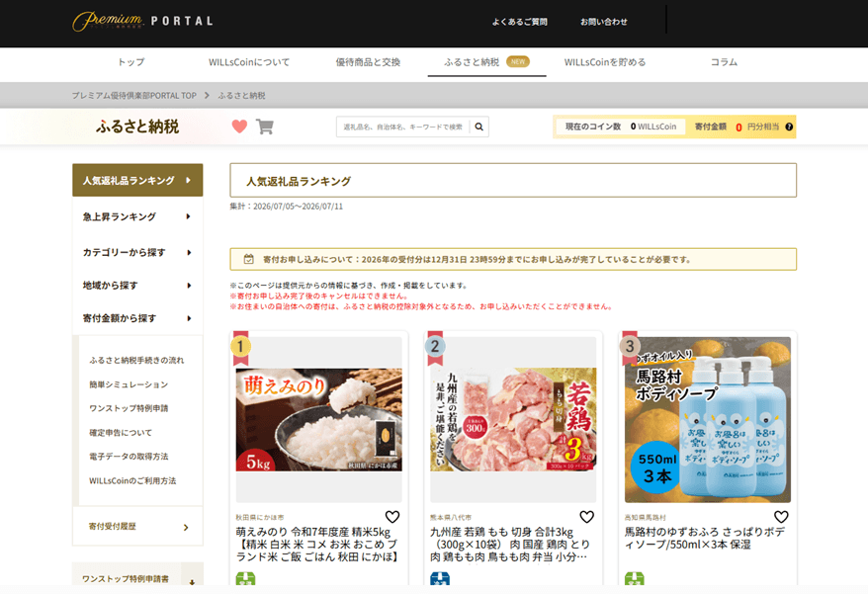Focus the 返礼品名 keyword search field

[x=403, y=127]
